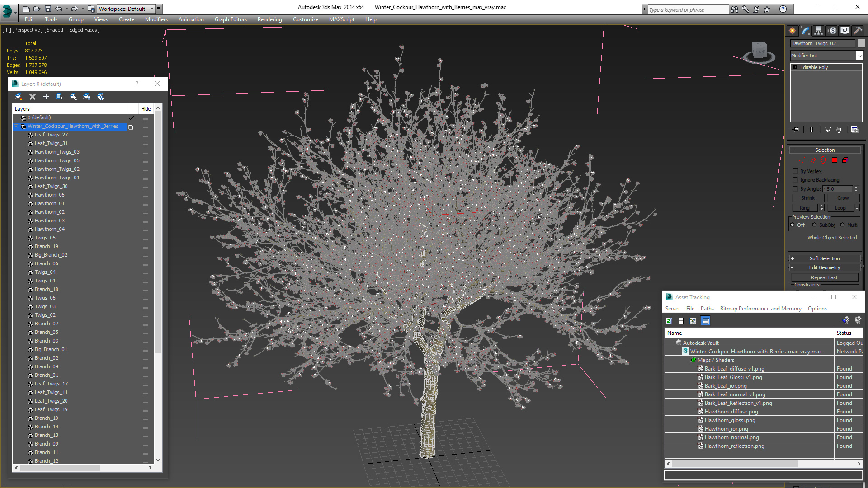Click Refresh icon in Asset Tracking
The image size is (868, 488).
669,321
